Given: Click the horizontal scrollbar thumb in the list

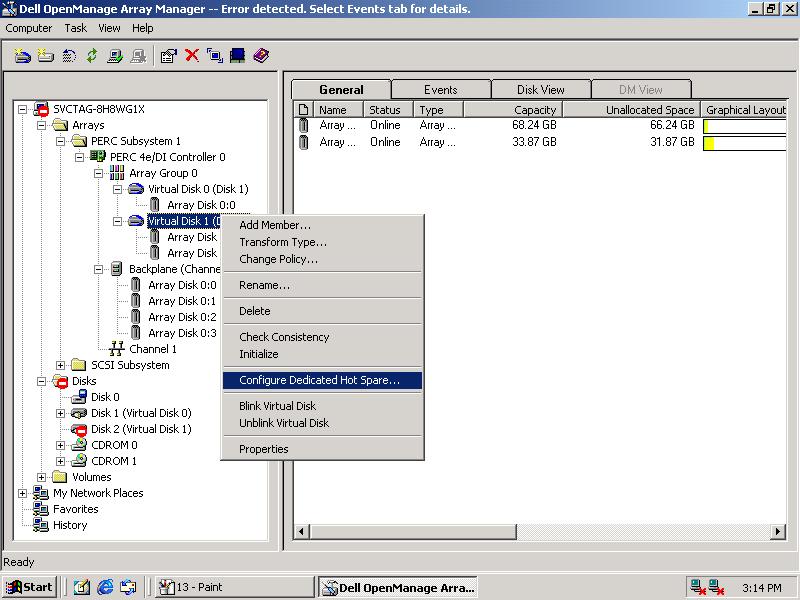Looking at the screenshot, I should (412, 532).
